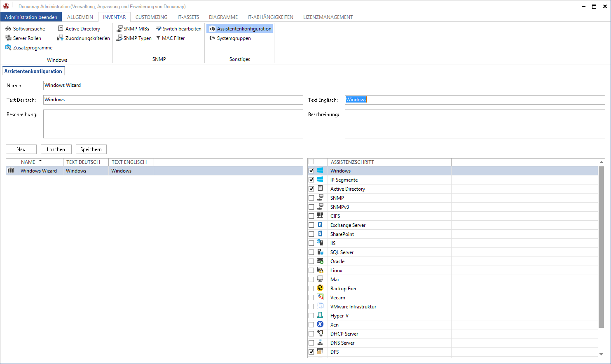
Task: Click the scroll-down arrow of steps list
Action: (x=601, y=354)
